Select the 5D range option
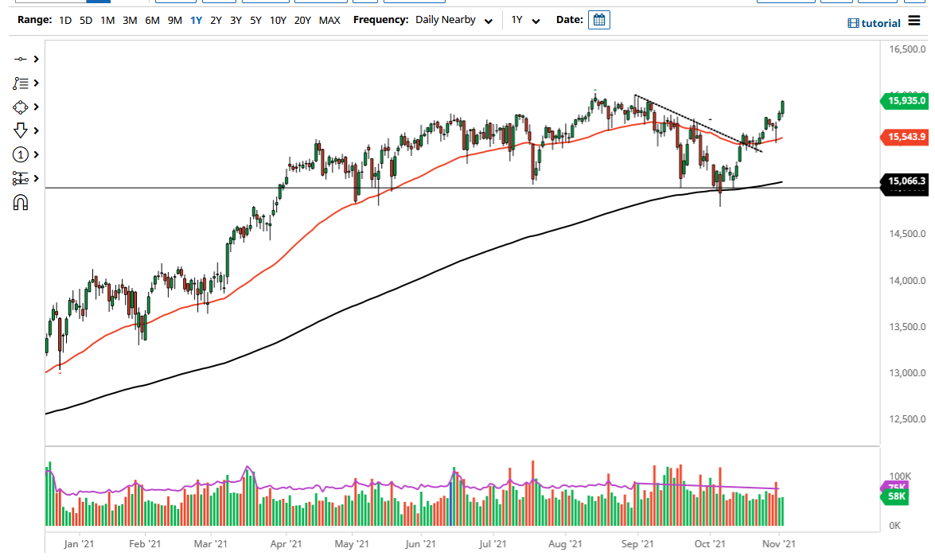 tap(85, 20)
